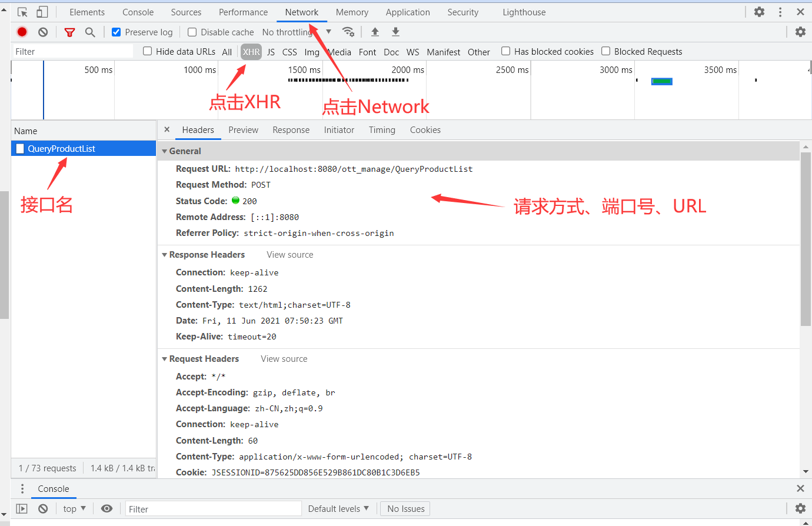Uncheck Preserve log
Screen dimensions: 812x526
pos(116,32)
